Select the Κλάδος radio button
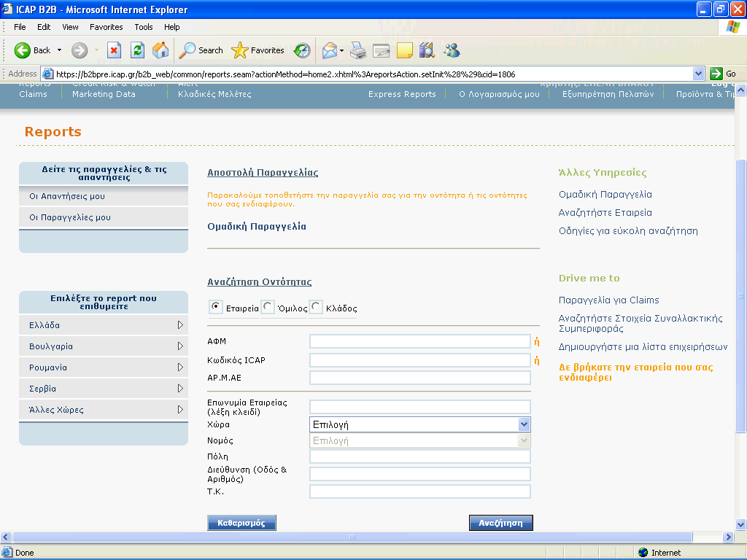This screenshot has width=747, height=560. coord(315,307)
